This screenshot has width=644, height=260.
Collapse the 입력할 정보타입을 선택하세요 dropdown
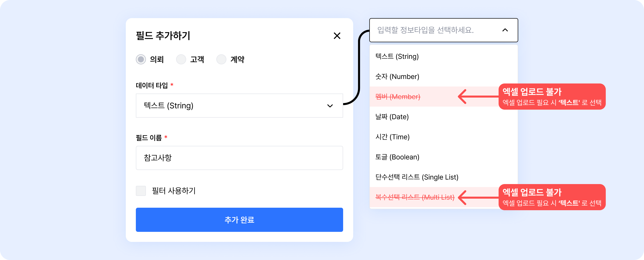pos(443,30)
